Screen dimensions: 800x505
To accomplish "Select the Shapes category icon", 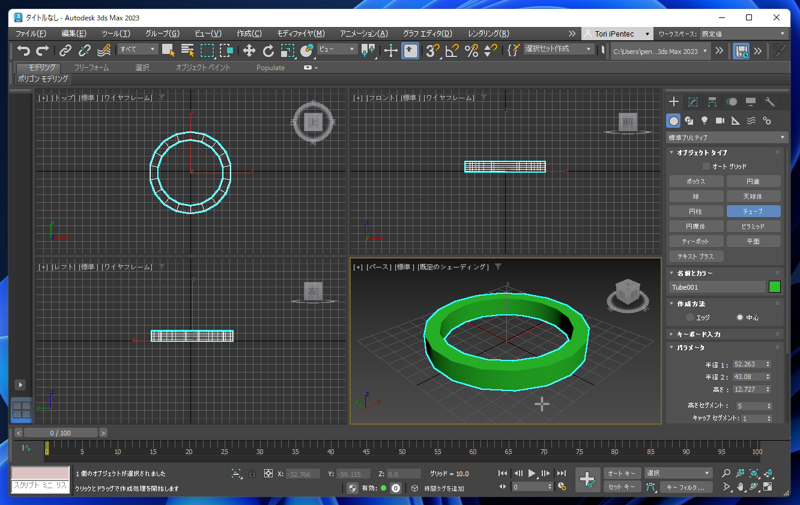I will [x=689, y=121].
